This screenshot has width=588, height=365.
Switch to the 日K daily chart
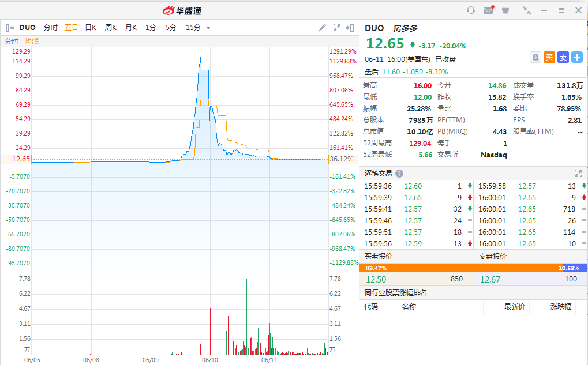pyautogui.click(x=91, y=28)
